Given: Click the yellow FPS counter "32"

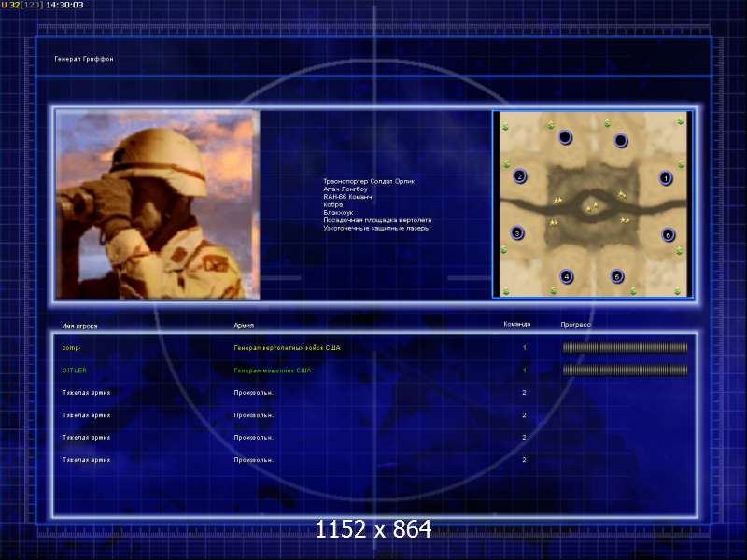Looking at the screenshot, I should (x=14, y=5).
